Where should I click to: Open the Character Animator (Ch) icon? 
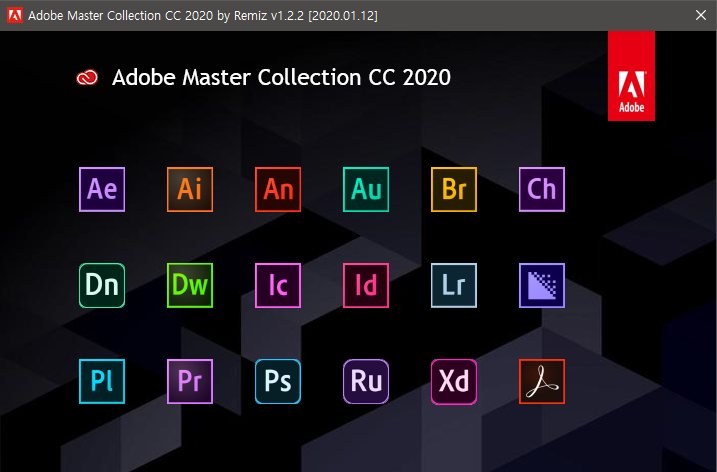[x=542, y=189]
